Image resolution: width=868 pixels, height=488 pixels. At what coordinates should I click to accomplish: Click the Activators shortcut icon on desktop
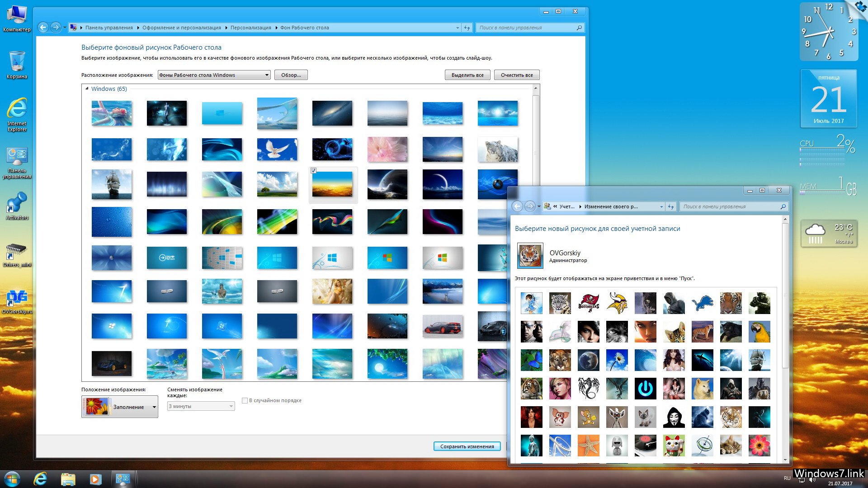[x=17, y=208]
